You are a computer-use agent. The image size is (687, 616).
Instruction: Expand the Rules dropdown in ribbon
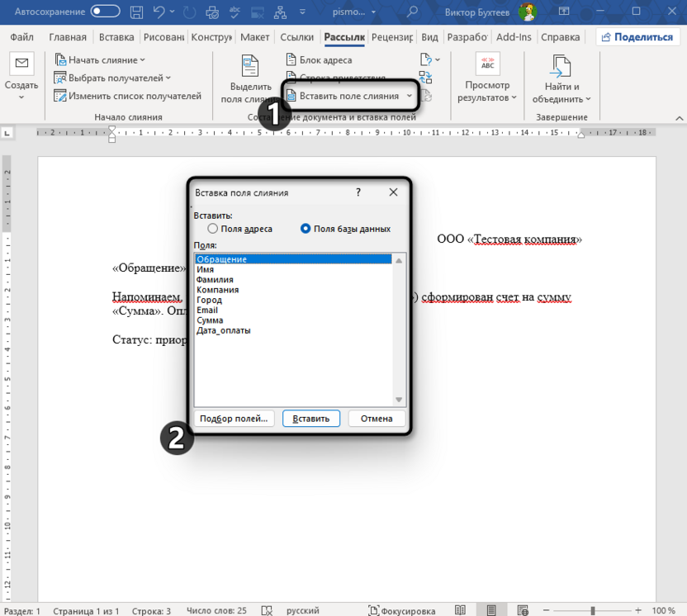click(x=438, y=59)
